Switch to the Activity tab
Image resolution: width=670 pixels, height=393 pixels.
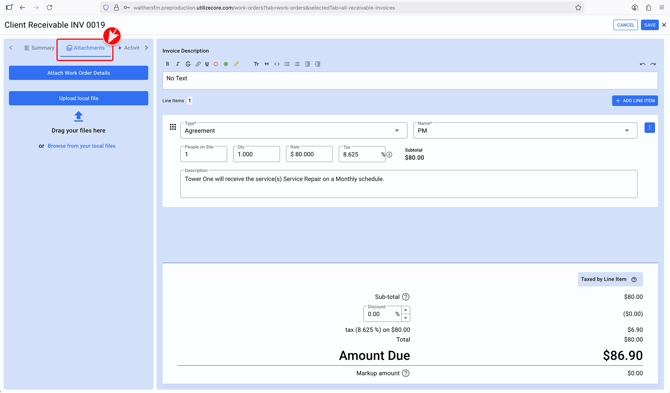click(129, 48)
